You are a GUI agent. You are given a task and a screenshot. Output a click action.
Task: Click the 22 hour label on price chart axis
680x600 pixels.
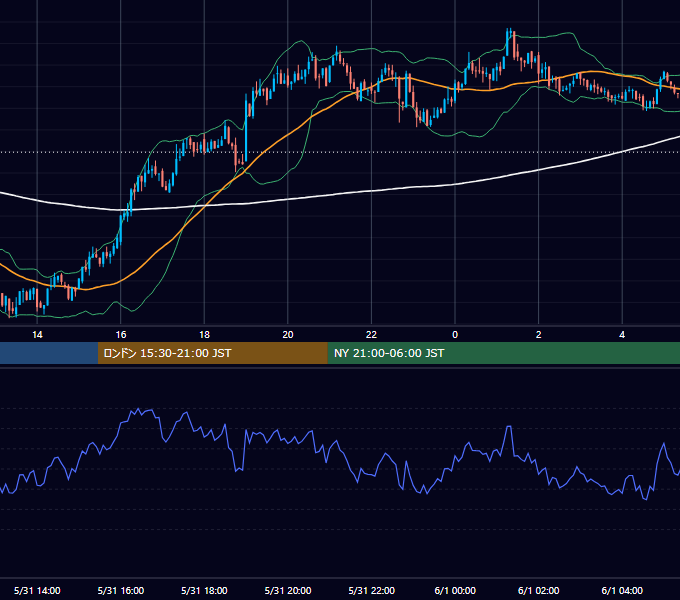371,335
